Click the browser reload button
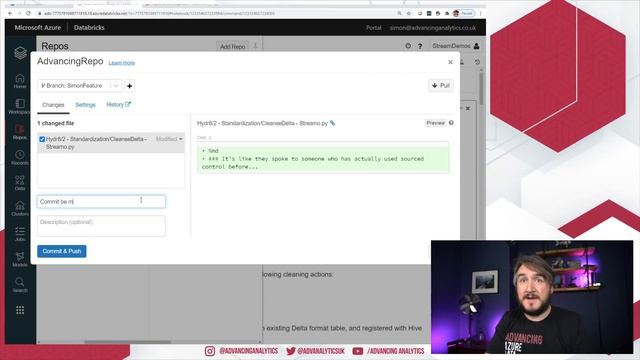640x360 pixels. 28,13
